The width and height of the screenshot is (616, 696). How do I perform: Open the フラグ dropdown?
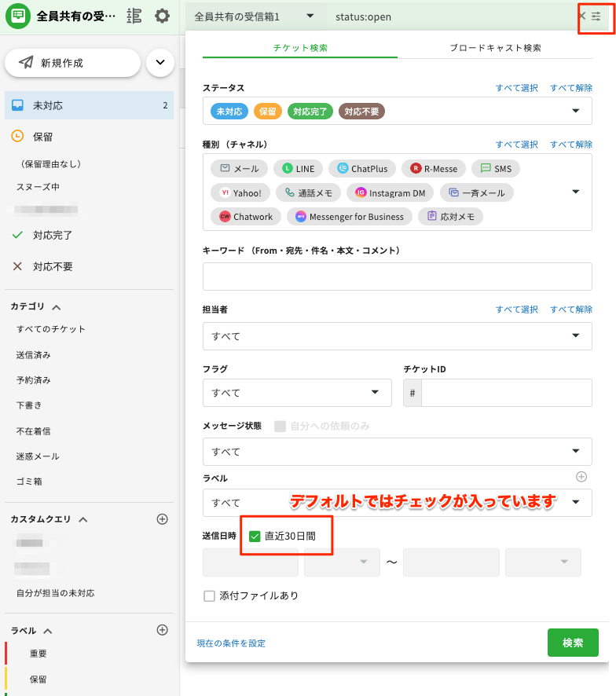click(297, 393)
